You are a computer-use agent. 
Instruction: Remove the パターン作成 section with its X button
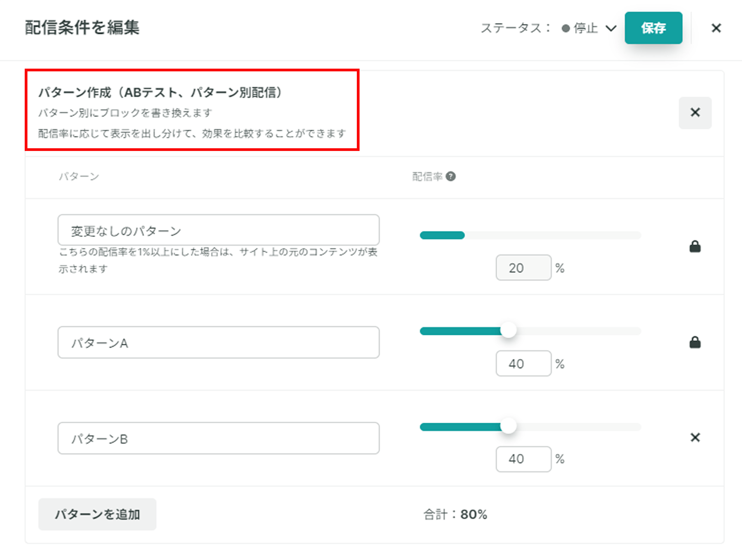[695, 113]
